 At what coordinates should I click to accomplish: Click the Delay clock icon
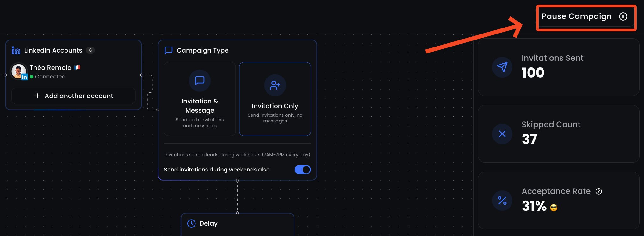pos(191,224)
